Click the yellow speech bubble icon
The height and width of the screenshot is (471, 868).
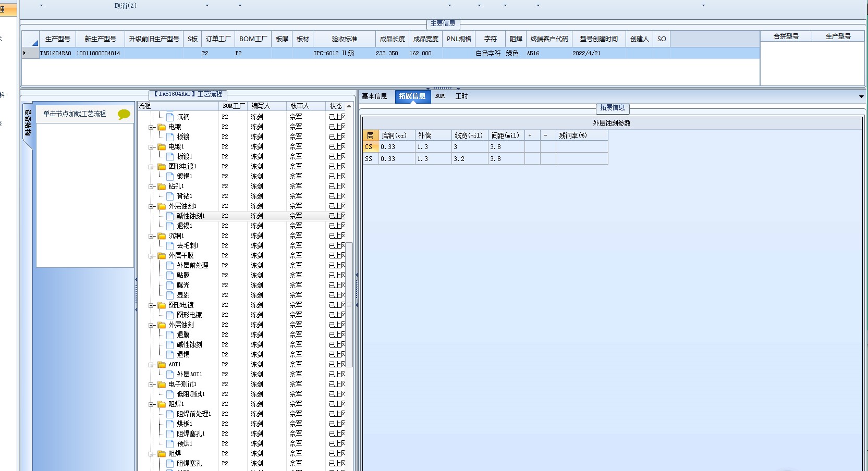124,114
